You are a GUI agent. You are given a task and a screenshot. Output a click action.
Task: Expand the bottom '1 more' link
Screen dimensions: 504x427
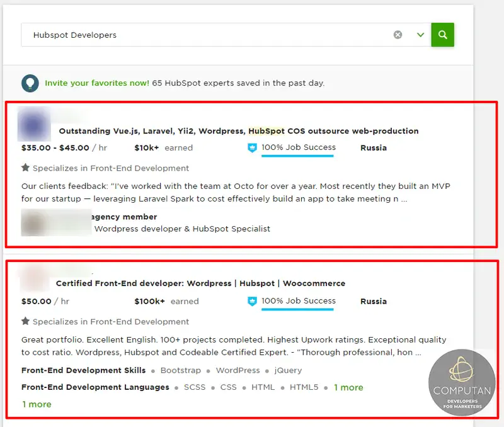tap(37, 404)
